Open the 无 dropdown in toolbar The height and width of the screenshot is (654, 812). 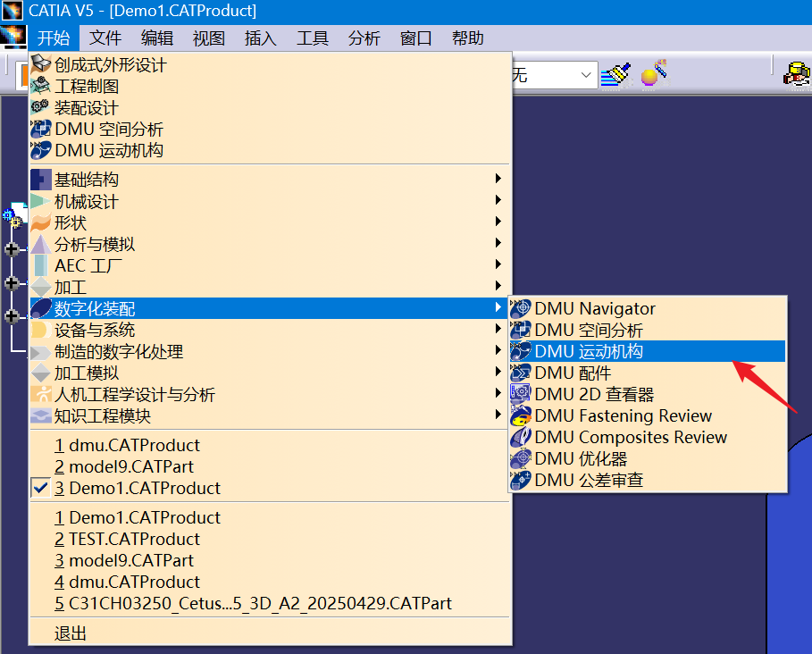(x=586, y=75)
